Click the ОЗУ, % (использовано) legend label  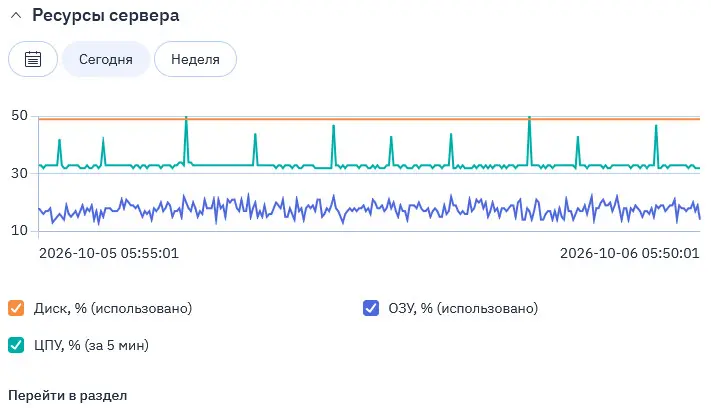tap(463, 308)
